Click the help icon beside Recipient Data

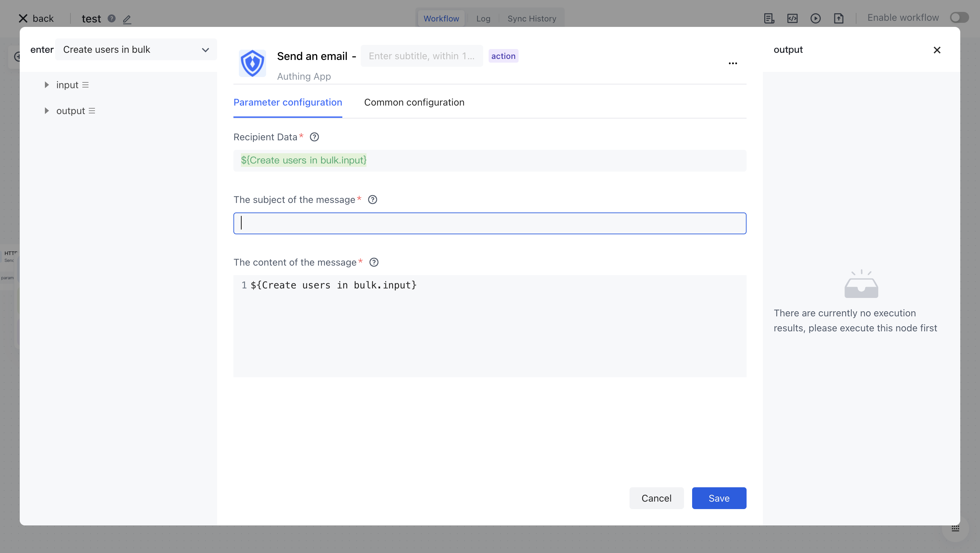314,137
